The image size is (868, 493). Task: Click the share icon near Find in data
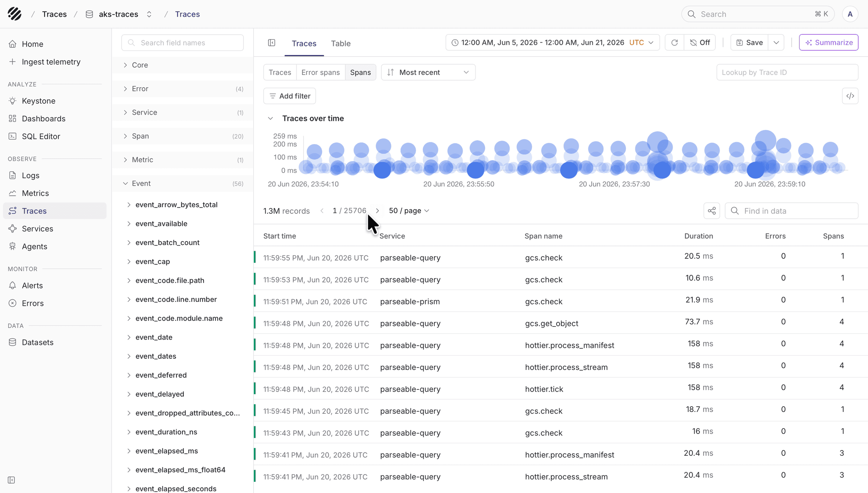point(711,211)
